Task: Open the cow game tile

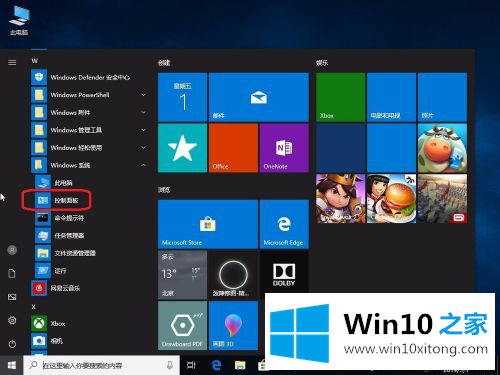Action: 442,148
